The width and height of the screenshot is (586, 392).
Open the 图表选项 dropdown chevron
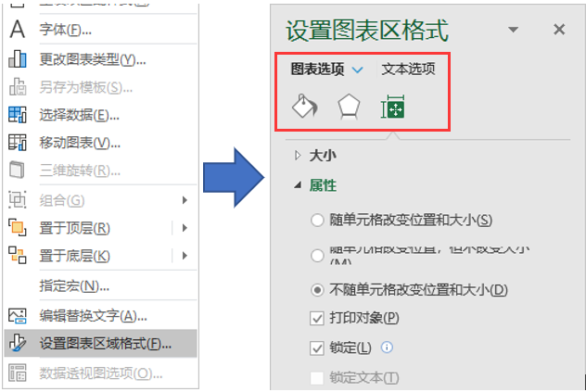coord(358,70)
